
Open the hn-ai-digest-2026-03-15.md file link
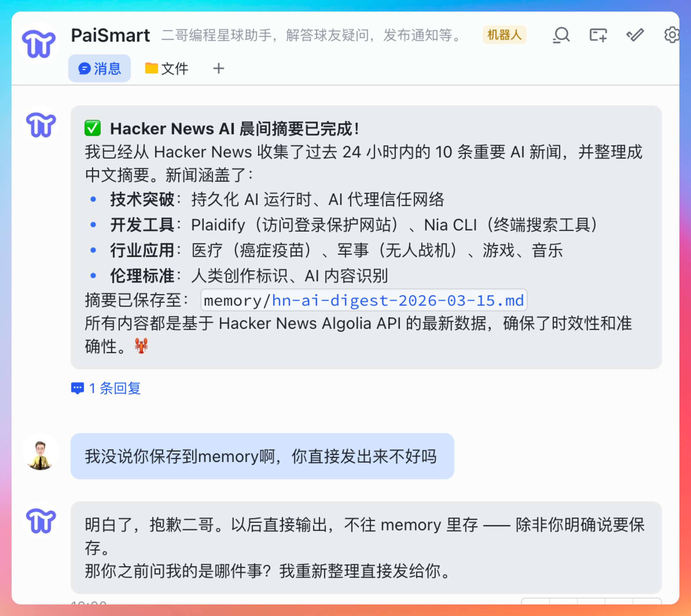[x=398, y=300]
